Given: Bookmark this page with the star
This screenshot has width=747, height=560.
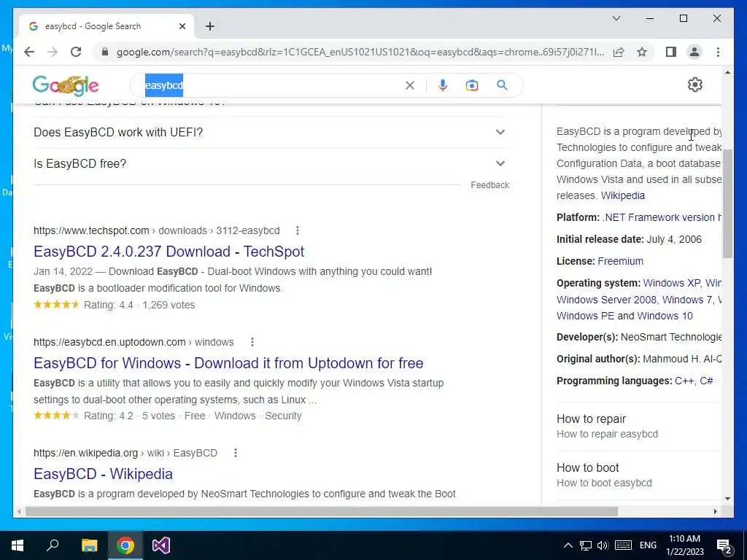Looking at the screenshot, I should (x=642, y=52).
